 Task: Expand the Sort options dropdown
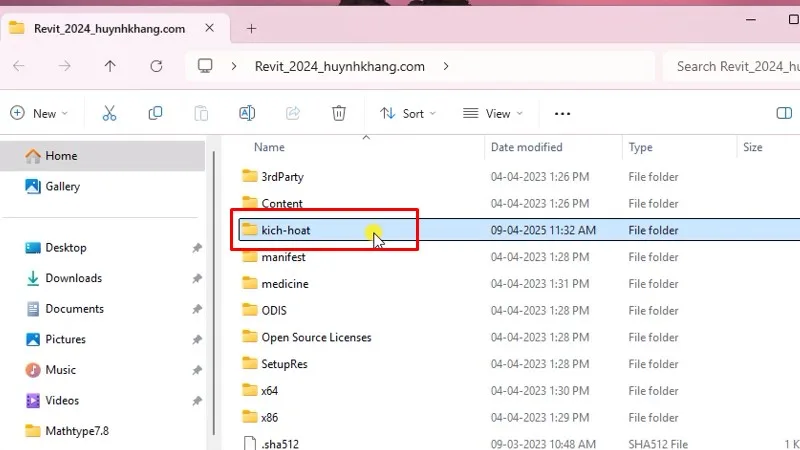pos(408,113)
